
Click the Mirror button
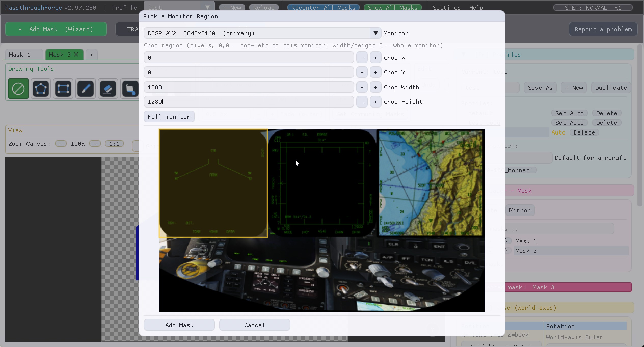click(x=520, y=210)
